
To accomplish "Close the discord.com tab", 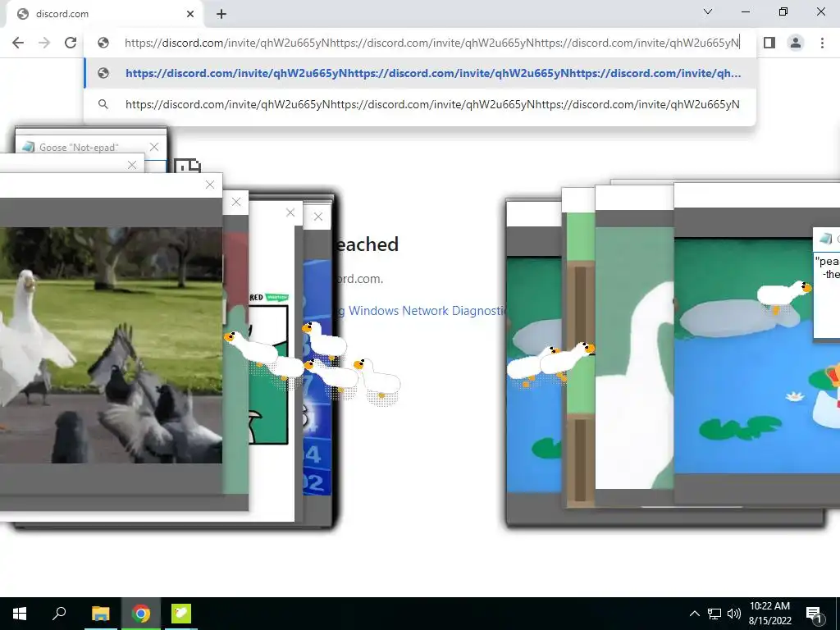I will click(x=190, y=15).
